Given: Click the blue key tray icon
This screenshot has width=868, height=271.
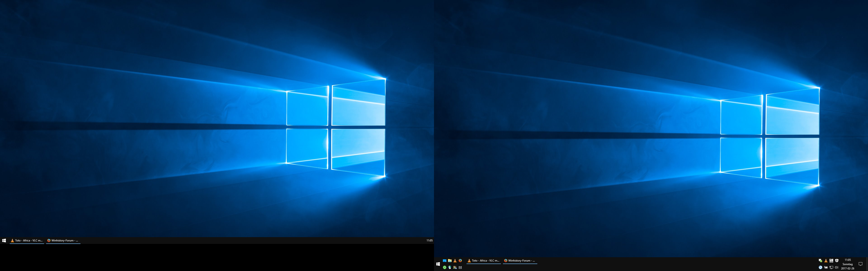Looking at the screenshot, I should [821, 267].
